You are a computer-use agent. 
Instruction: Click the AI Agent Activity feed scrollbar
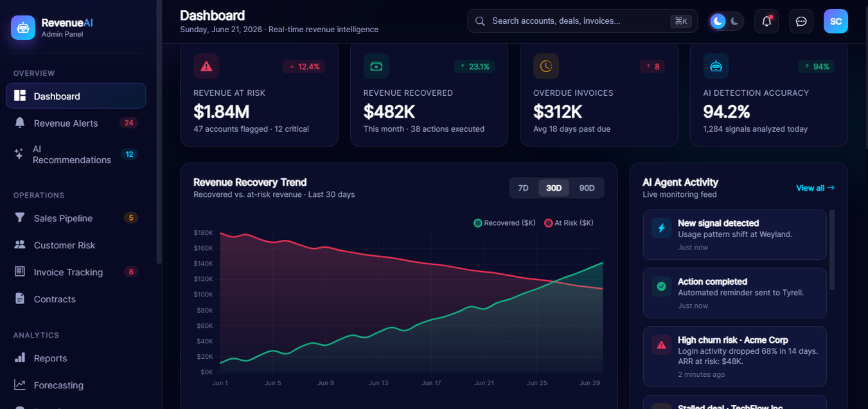pos(833,250)
